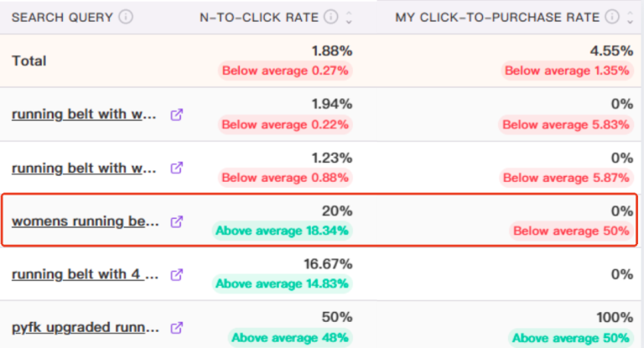Open external link icon in the 1.23% row

click(177, 168)
